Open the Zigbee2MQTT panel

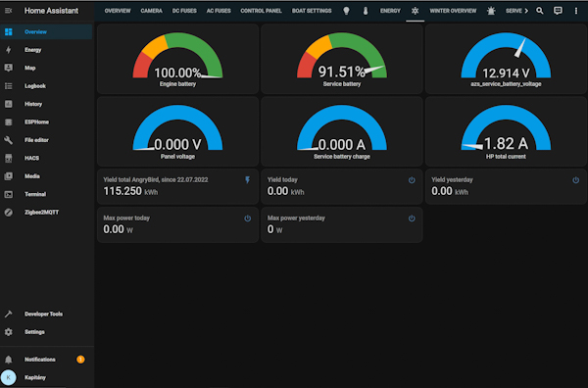[x=46, y=213]
